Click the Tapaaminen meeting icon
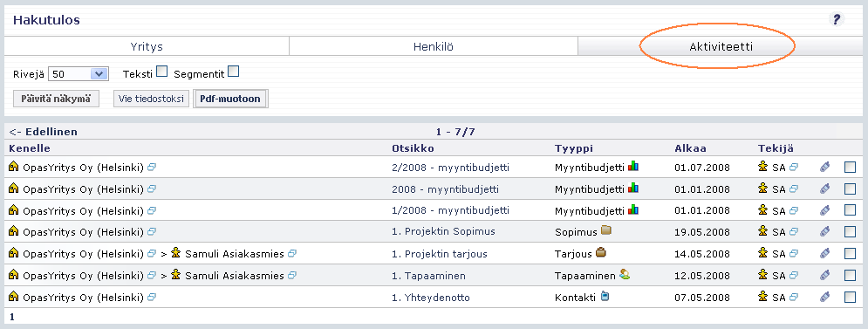The height and width of the screenshot is (329, 868). click(x=625, y=274)
